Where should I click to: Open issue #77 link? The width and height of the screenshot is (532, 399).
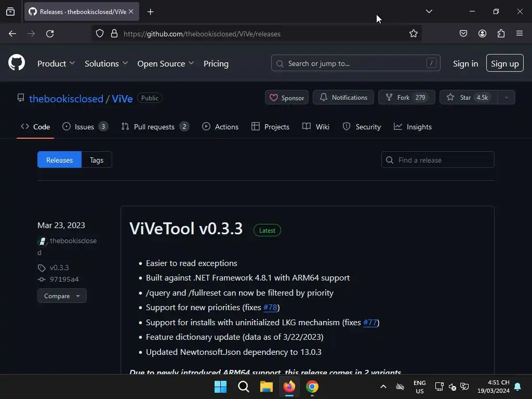coord(370,322)
